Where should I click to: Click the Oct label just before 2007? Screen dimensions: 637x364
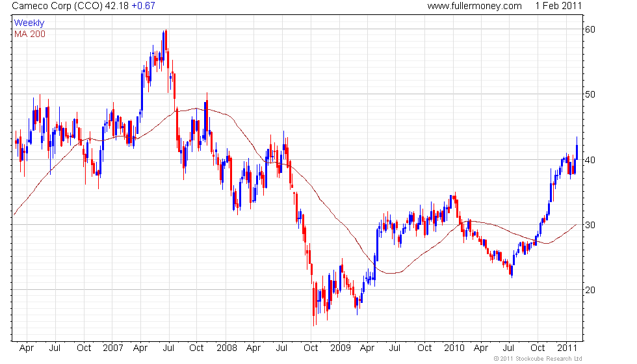(x=84, y=348)
